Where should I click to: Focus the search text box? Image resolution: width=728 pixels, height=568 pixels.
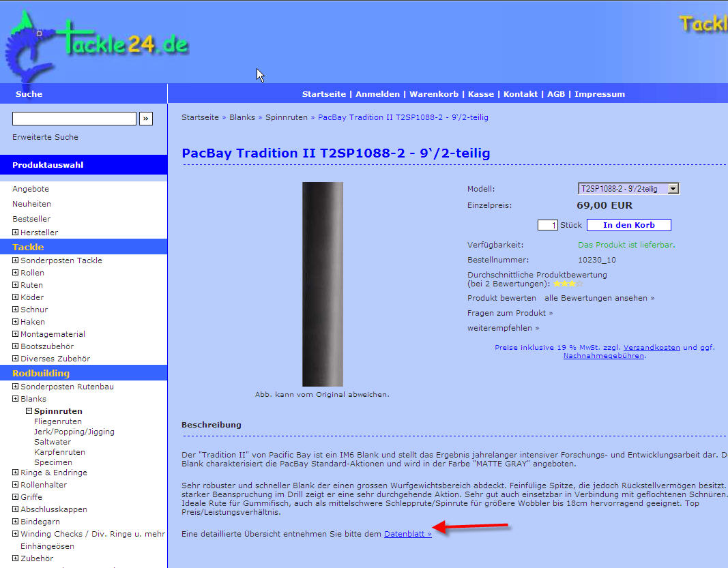pos(74,119)
